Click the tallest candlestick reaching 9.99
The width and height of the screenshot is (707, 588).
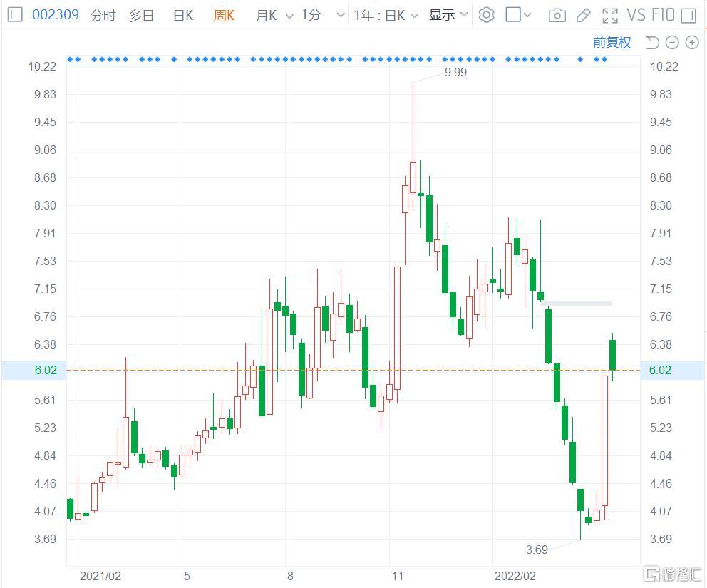413,177
